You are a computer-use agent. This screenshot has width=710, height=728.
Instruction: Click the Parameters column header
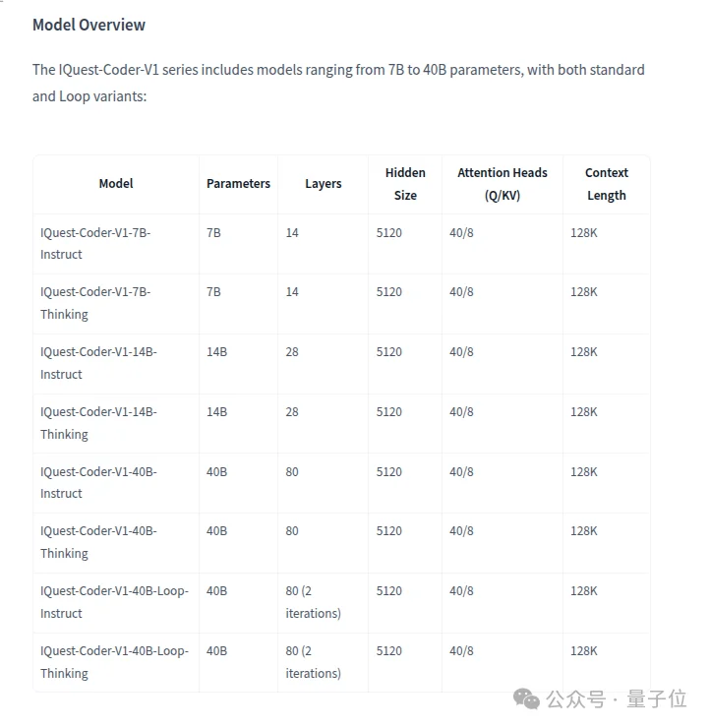(x=238, y=184)
